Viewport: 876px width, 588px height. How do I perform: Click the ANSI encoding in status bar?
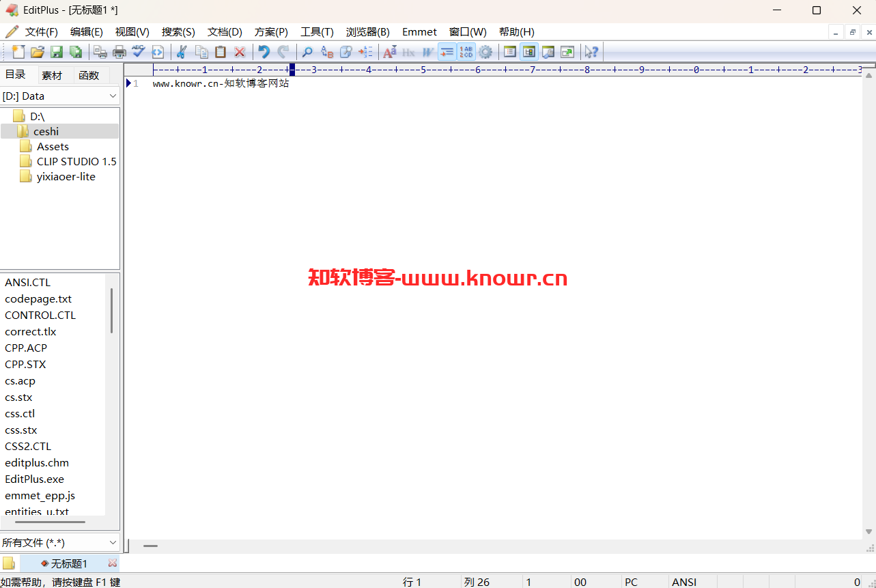[x=684, y=582]
